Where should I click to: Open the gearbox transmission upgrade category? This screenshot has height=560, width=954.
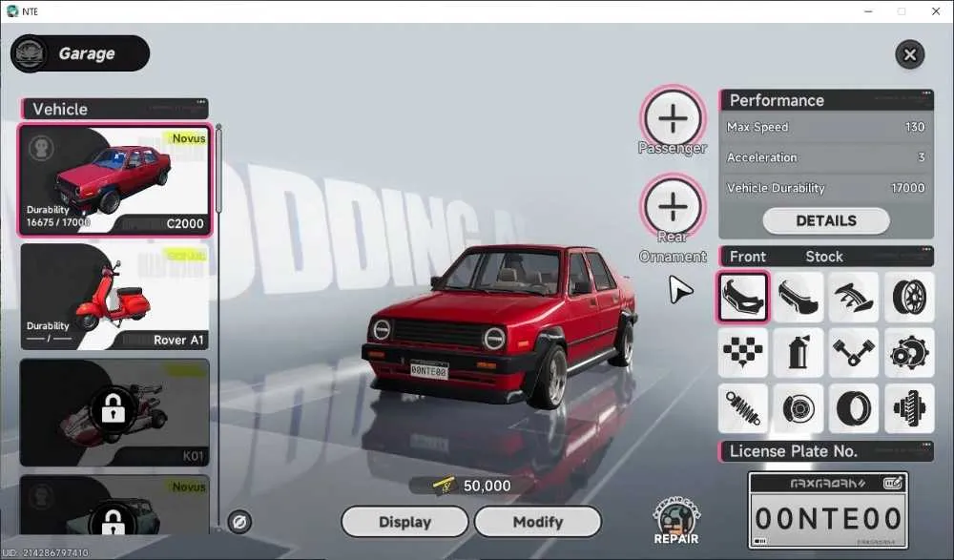coord(909,407)
